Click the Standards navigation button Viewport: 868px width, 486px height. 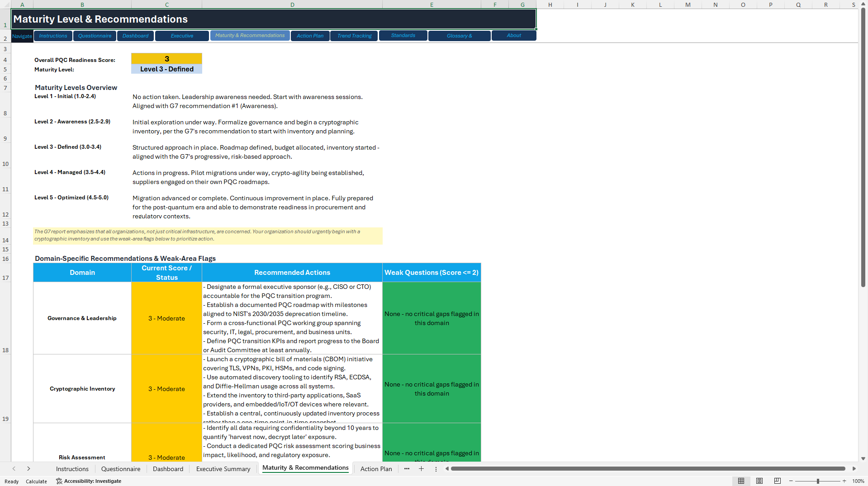pyautogui.click(x=403, y=35)
